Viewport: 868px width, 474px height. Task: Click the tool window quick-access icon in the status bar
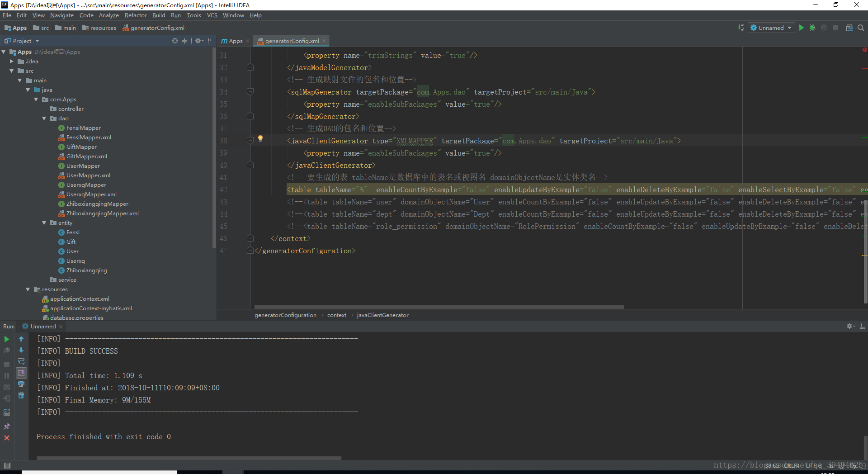(7, 465)
